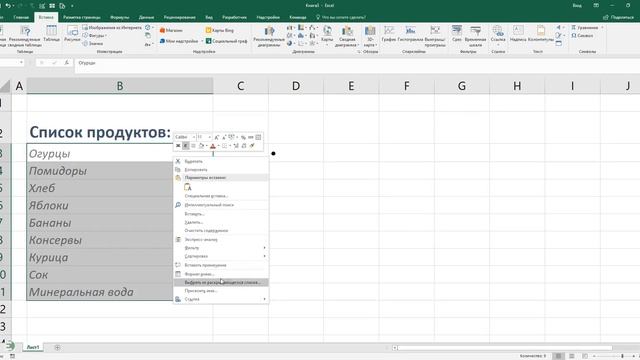Choose Вставить примечание in context menu
This screenshot has height=360, width=640.
click(221, 265)
